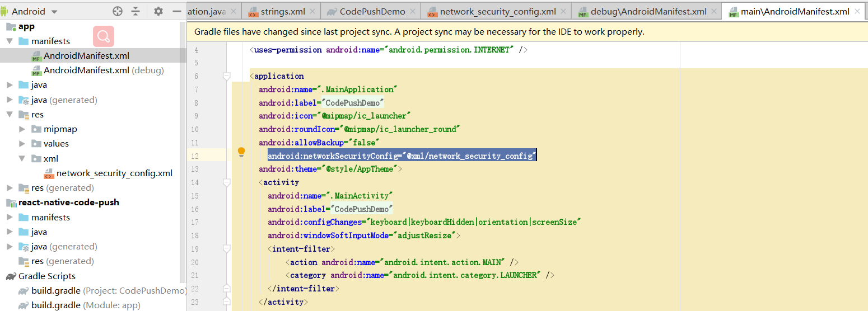This screenshot has height=311, width=868.
Task: Collapse the manifests folder under app
Action: 10,41
